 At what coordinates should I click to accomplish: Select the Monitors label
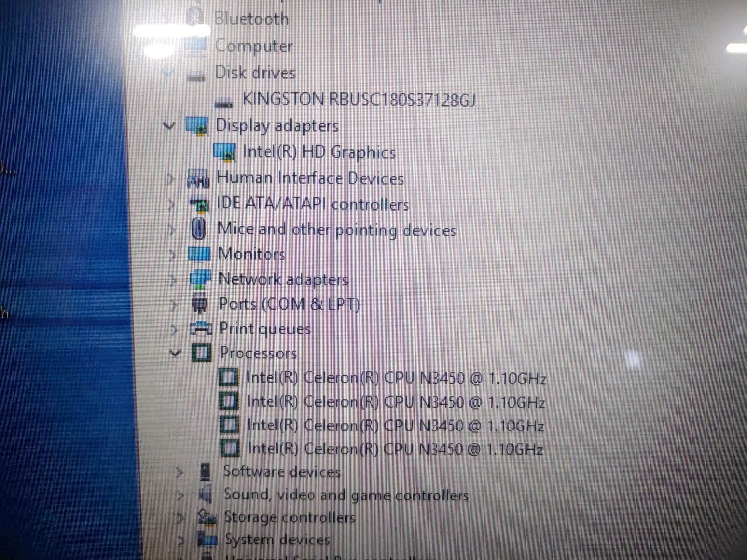(x=252, y=254)
